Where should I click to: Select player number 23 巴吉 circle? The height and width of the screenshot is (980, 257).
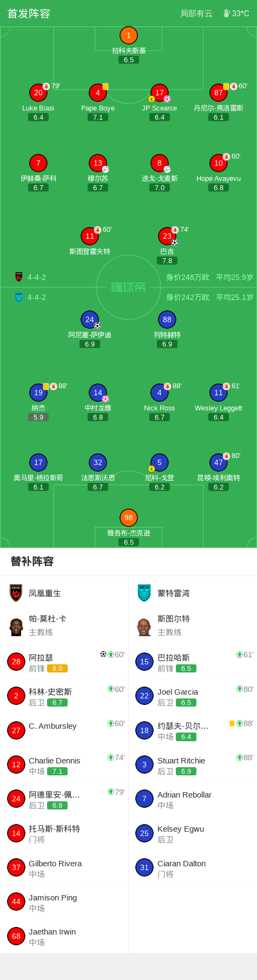[x=167, y=236]
